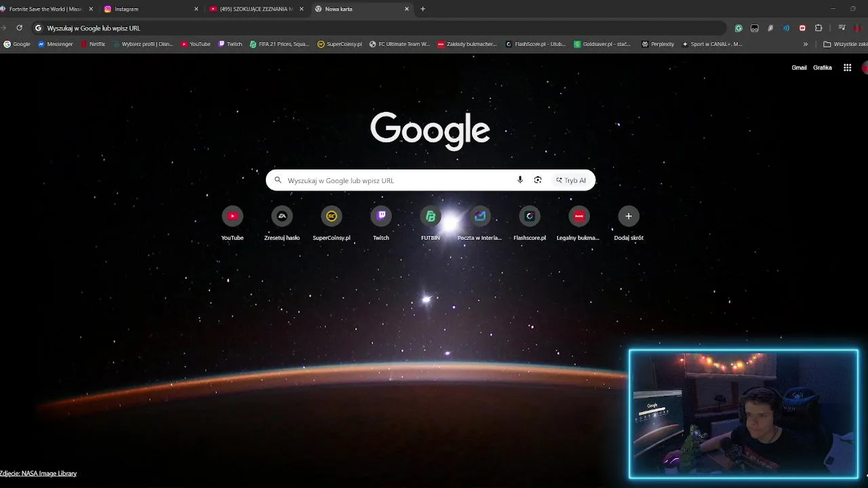
Task: Open the Messenger bookmark
Action: 56,44
